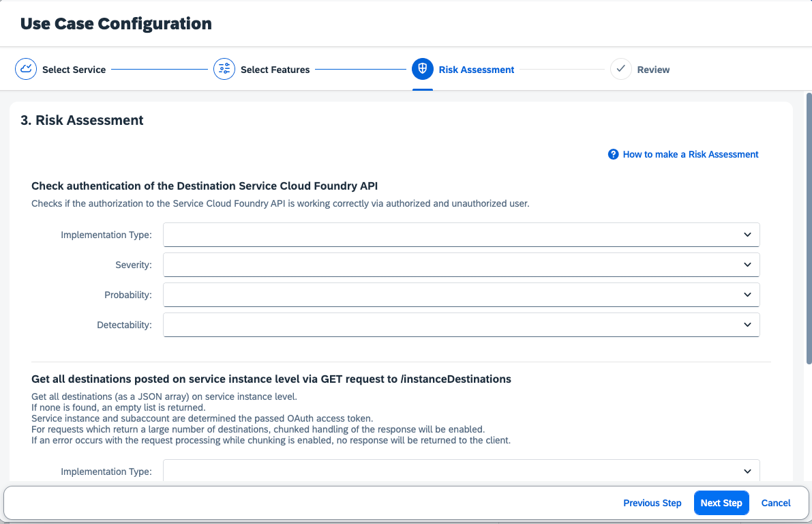Click the Detectability dropdown chevron icon
The height and width of the screenshot is (524, 812).
[x=747, y=325]
